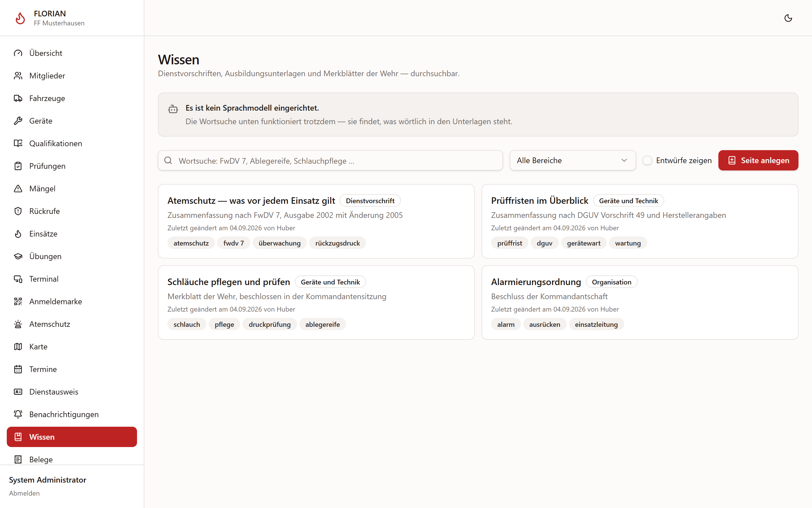
Task: Click the FLORIAN flame logo icon
Action: point(20,18)
